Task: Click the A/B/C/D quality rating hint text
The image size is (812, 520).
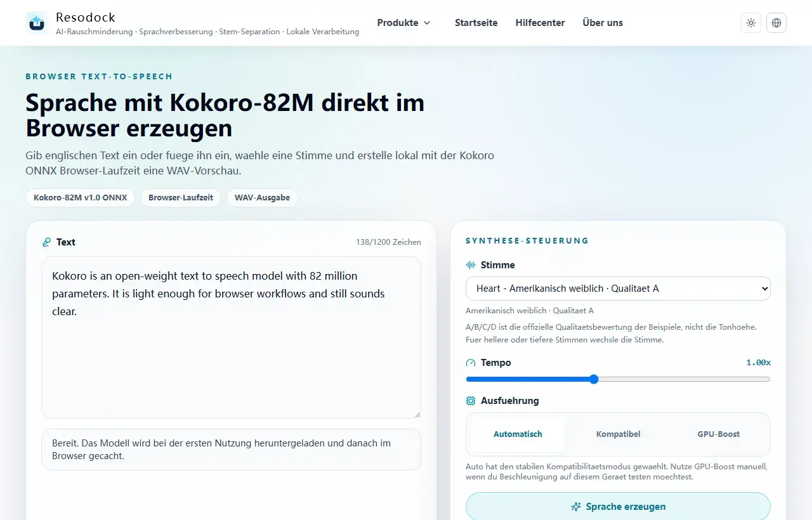Action: tap(611, 334)
